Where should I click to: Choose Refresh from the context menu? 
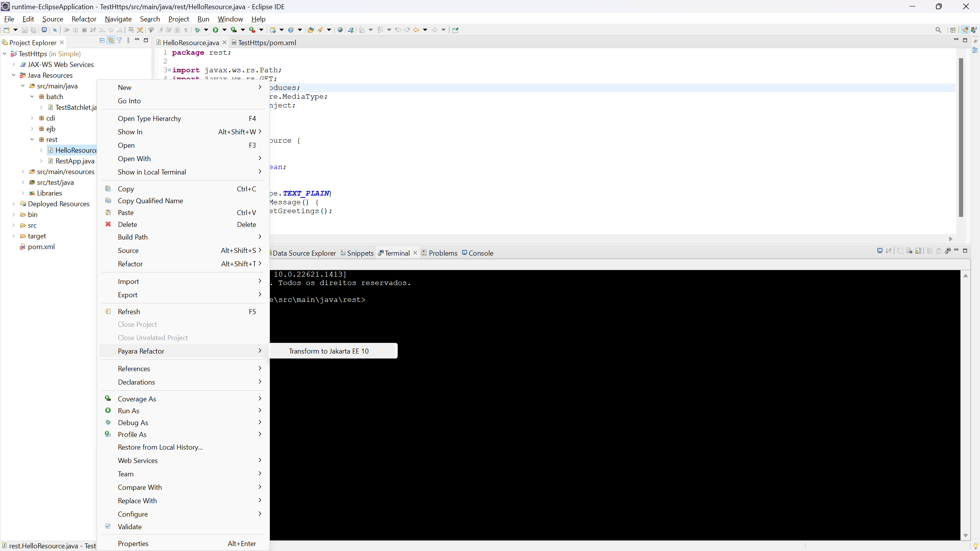coord(128,311)
